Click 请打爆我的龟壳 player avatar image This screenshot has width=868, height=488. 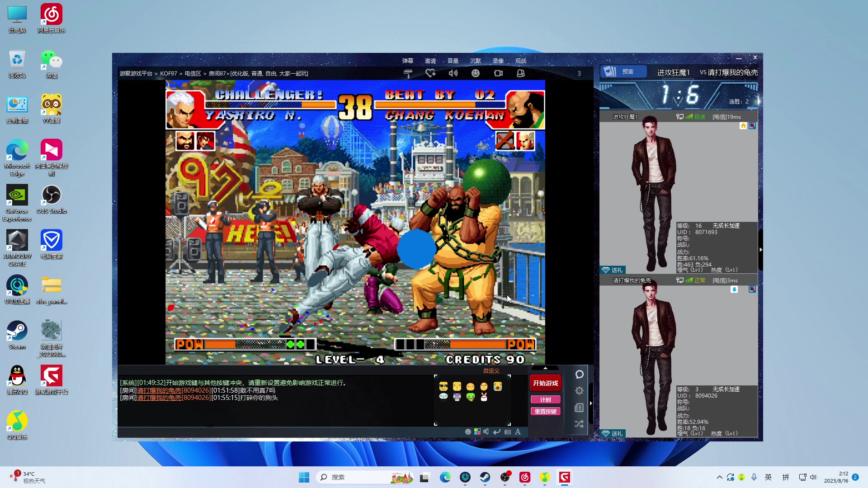click(653, 357)
